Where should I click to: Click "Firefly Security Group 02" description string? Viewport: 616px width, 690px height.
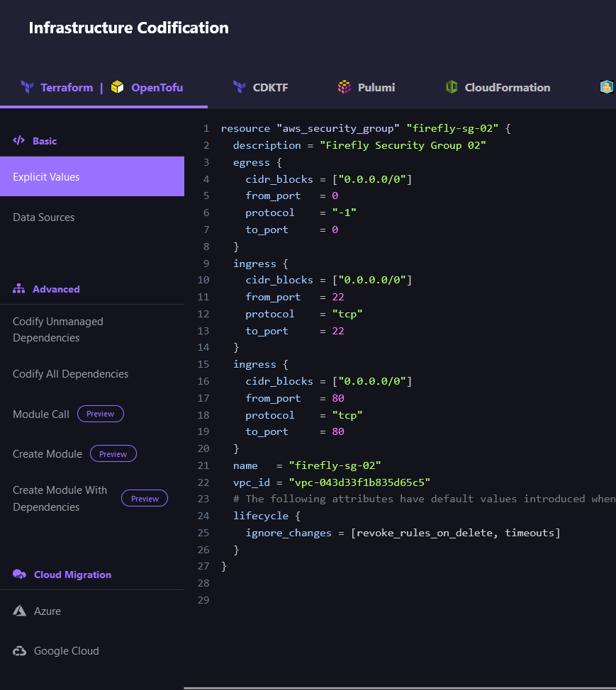point(403,145)
